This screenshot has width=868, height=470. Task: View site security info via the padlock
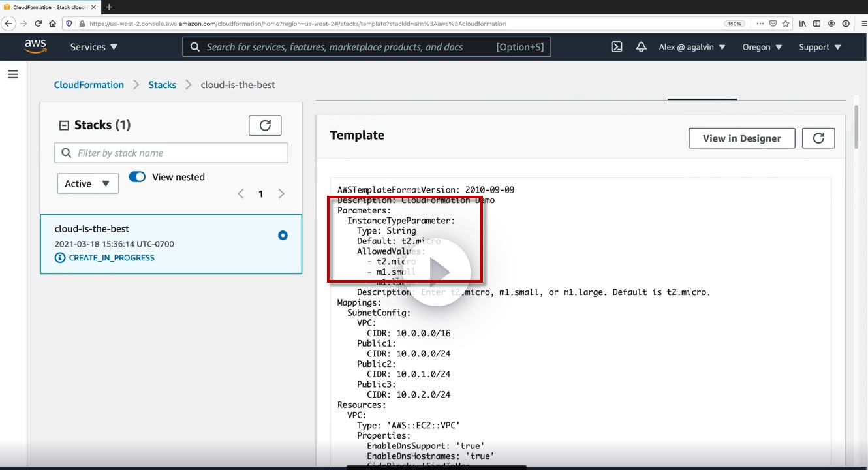(82, 23)
